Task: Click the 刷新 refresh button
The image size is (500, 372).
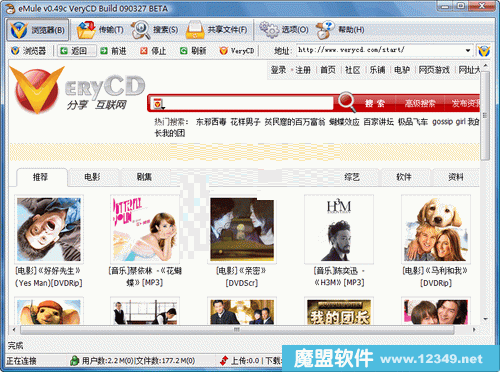Action: click(193, 51)
